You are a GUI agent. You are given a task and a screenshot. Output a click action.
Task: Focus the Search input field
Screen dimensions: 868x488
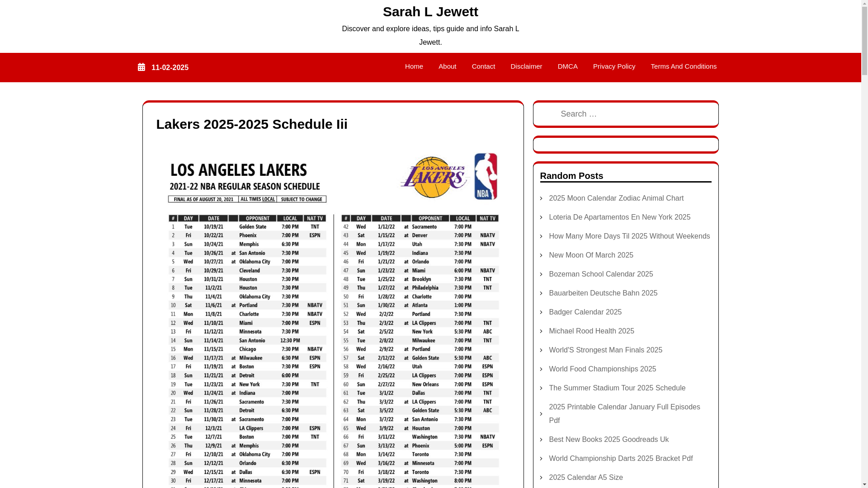[x=626, y=114]
